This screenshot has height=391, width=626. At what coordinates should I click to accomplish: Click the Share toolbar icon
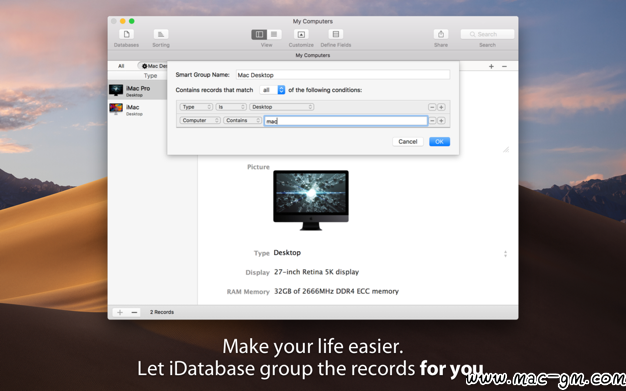(441, 34)
